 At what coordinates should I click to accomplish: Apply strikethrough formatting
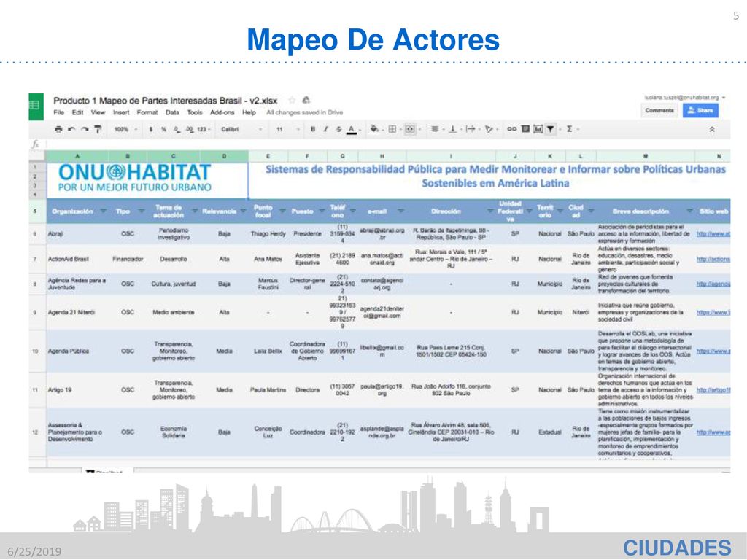click(x=338, y=129)
